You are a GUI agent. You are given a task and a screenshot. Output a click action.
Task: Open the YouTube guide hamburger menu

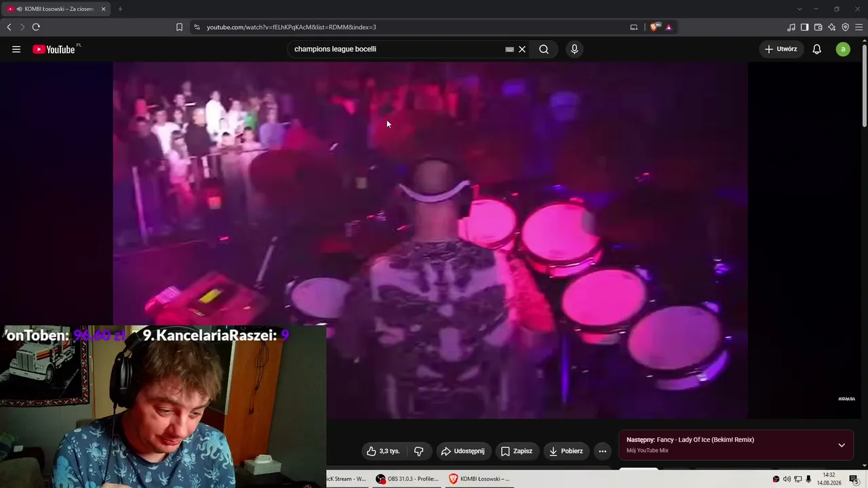click(16, 49)
